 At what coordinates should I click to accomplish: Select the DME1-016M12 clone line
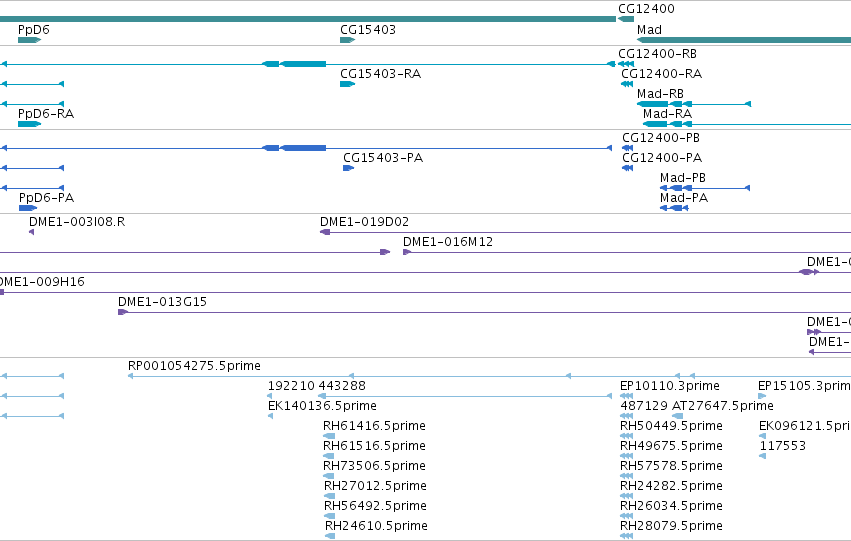pos(627,252)
